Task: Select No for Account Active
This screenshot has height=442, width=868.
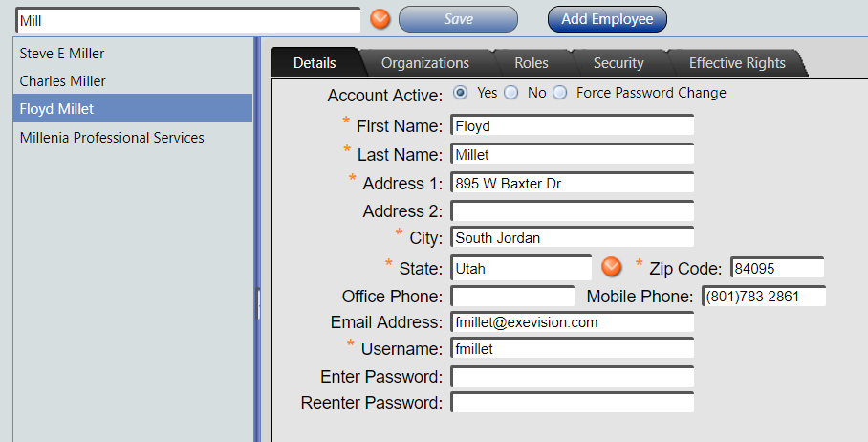Action: (x=511, y=93)
